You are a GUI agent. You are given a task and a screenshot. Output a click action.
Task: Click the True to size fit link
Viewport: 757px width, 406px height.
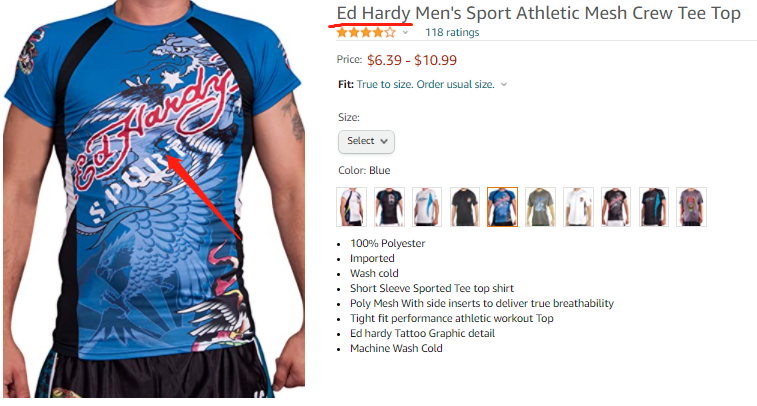(x=425, y=84)
